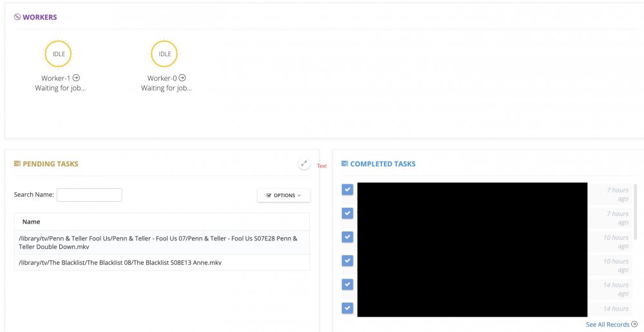The height and width of the screenshot is (332, 644).
Task: Click the Completed Tasks header icon
Action: 345,164
